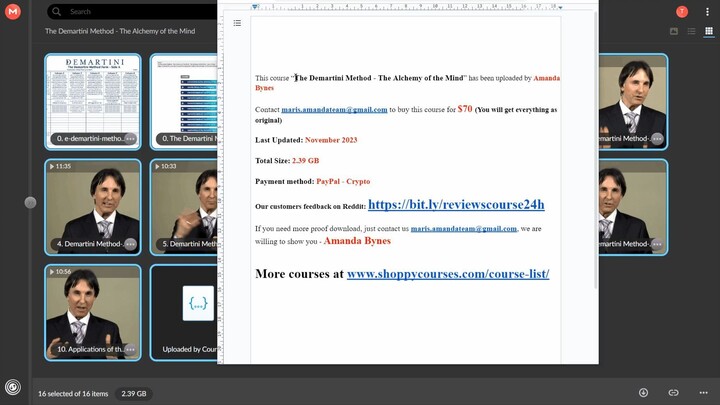Click the document's vertical scrollbar
The image size is (720, 405).
pyautogui.click(x=596, y=150)
